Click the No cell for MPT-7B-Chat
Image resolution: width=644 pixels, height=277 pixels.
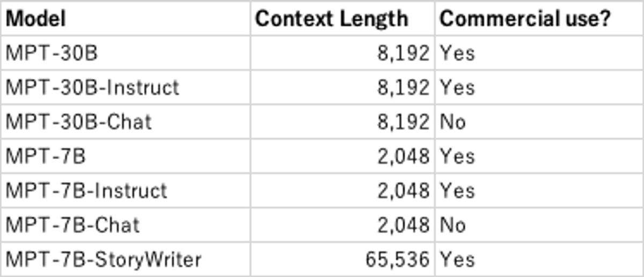click(539, 224)
